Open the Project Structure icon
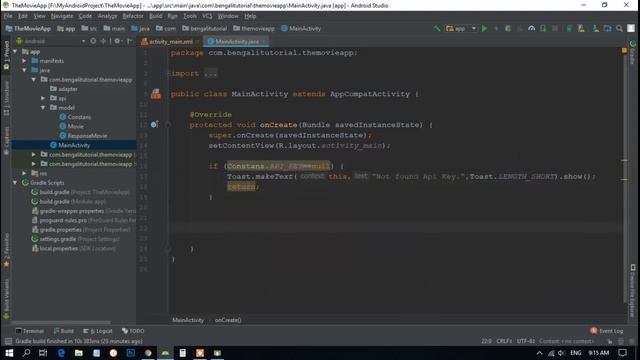 (607, 29)
